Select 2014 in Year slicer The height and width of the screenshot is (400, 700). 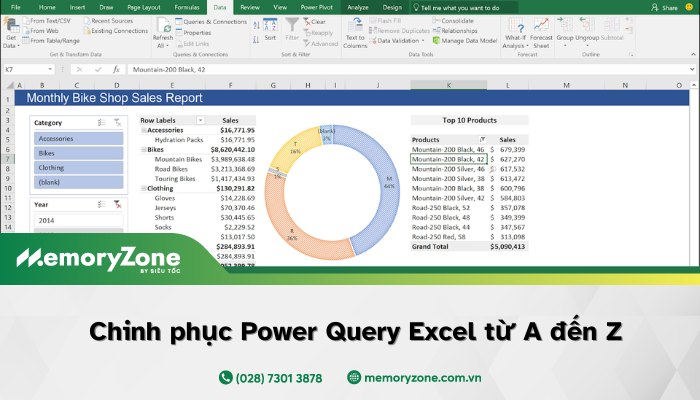pyautogui.click(x=79, y=220)
